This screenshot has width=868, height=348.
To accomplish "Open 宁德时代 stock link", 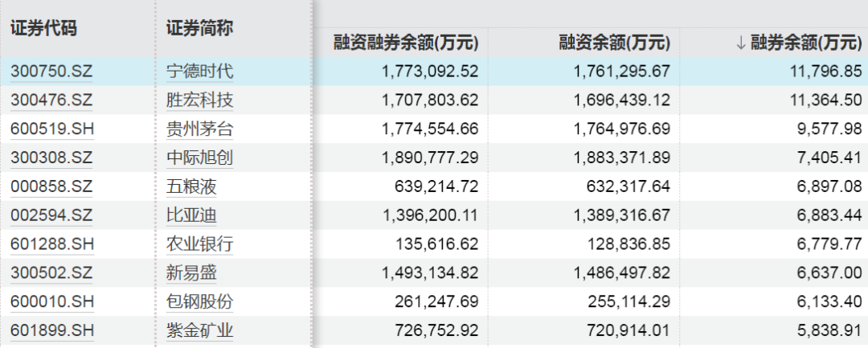I will (x=199, y=72).
